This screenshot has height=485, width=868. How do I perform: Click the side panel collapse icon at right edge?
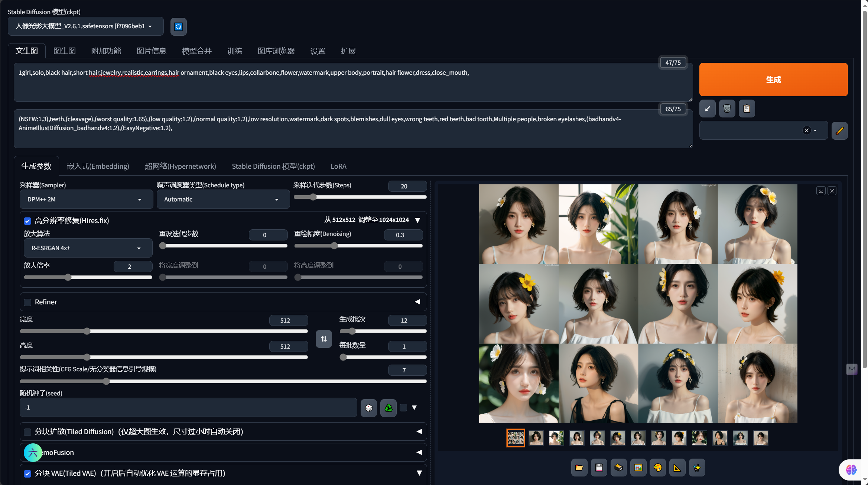click(x=851, y=369)
